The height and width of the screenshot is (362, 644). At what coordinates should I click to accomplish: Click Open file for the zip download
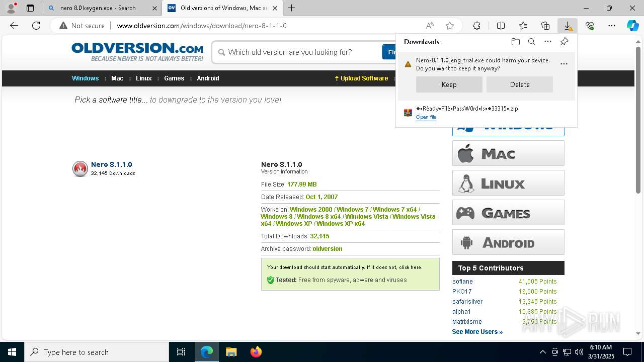(x=426, y=117)
